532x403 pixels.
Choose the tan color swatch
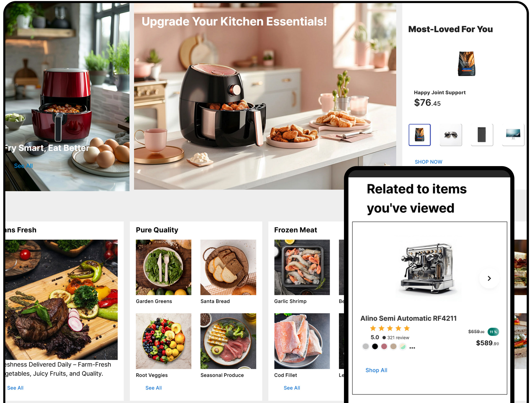393,347
